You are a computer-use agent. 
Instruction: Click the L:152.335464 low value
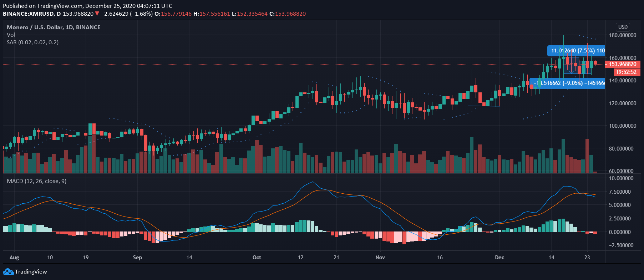coord(249,14)
